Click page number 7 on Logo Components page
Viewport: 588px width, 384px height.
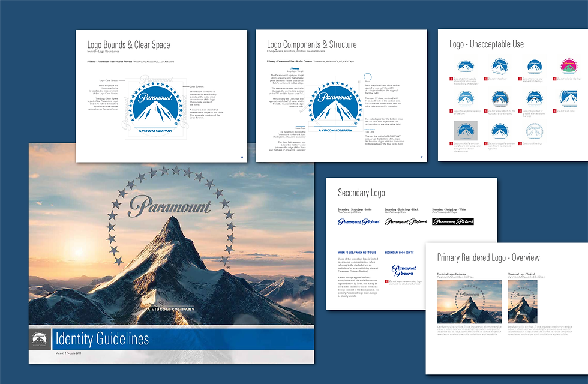(x=421, y=157)
